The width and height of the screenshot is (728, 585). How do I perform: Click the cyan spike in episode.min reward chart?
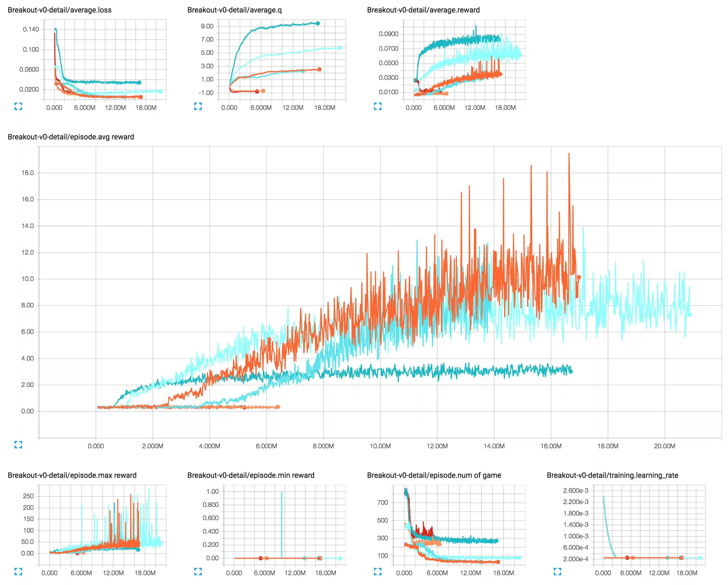pyautogui.click(x=282, y=523)
